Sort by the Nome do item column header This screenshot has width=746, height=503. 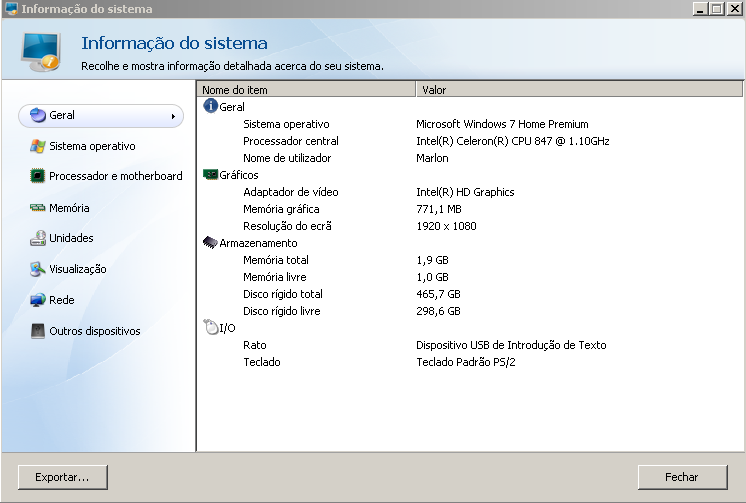306,89
